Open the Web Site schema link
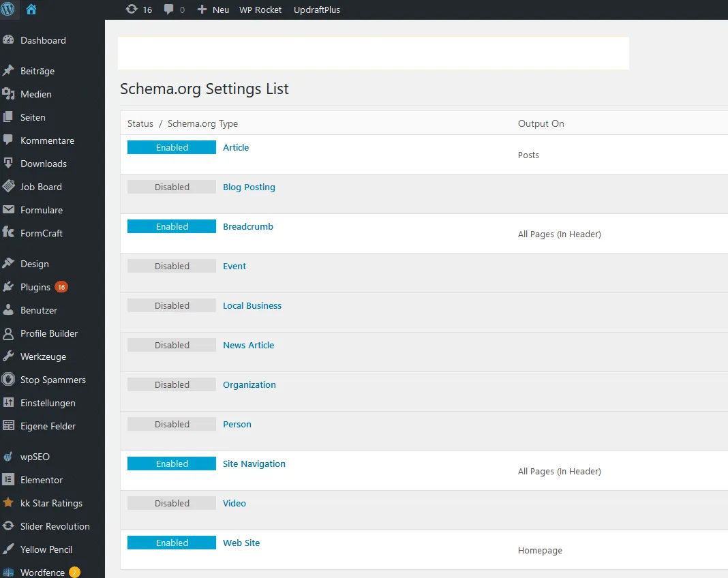Image resolution: width=728 pixels, height=578 pixels. [241, 543]
